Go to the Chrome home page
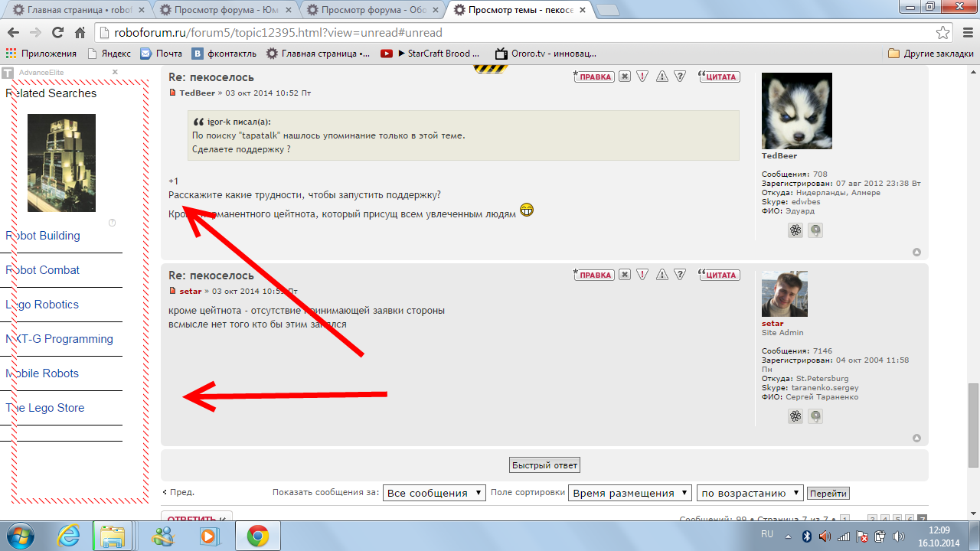This screenshot has width=980, height=551. point(80,33)
